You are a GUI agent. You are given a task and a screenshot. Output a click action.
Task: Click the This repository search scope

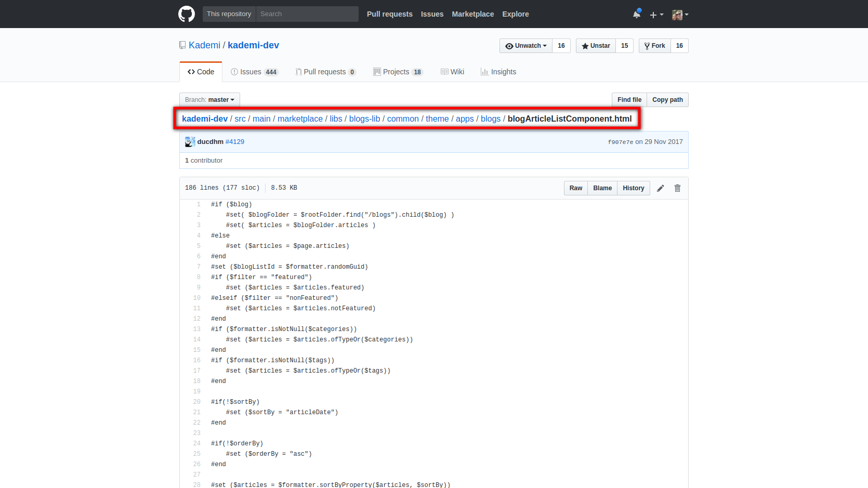pos(229,14)
